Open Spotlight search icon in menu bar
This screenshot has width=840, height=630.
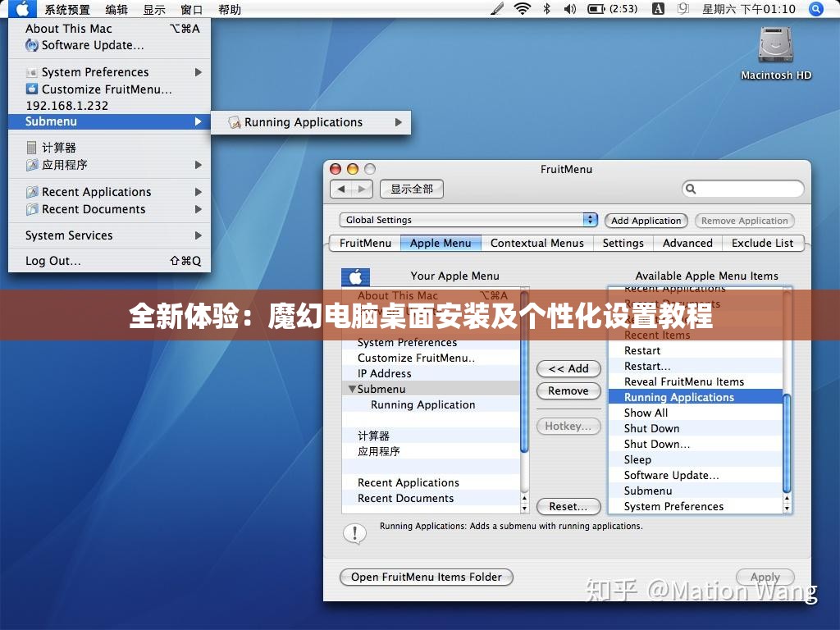(815, 8)
